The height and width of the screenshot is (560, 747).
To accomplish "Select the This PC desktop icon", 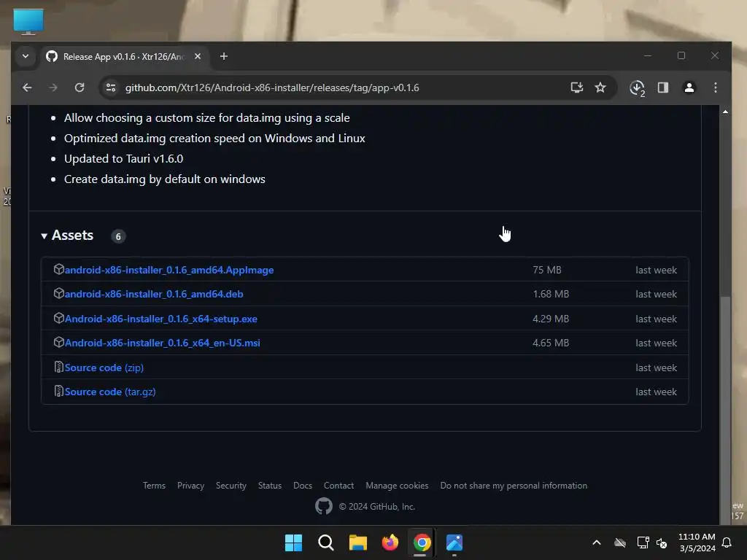I will tap(28, 22).
